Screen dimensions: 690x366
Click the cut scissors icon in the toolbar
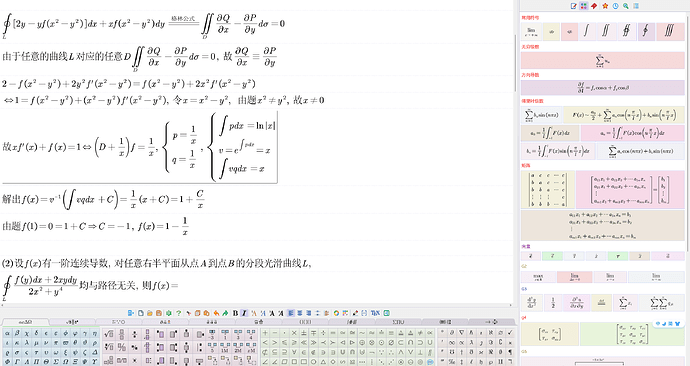(188, 313)
